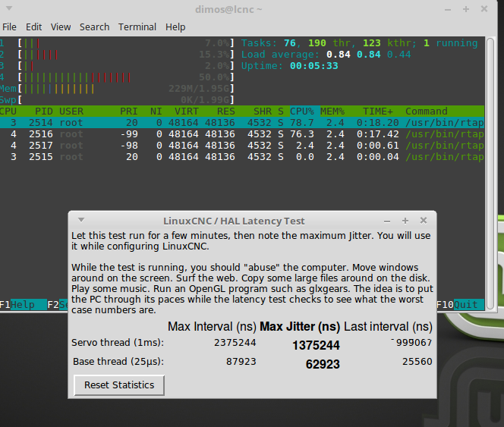Image resolution: width=504 pixels, height=427 pixels.
Task: Open the Help menu in terminal
Action: (175, 27)
